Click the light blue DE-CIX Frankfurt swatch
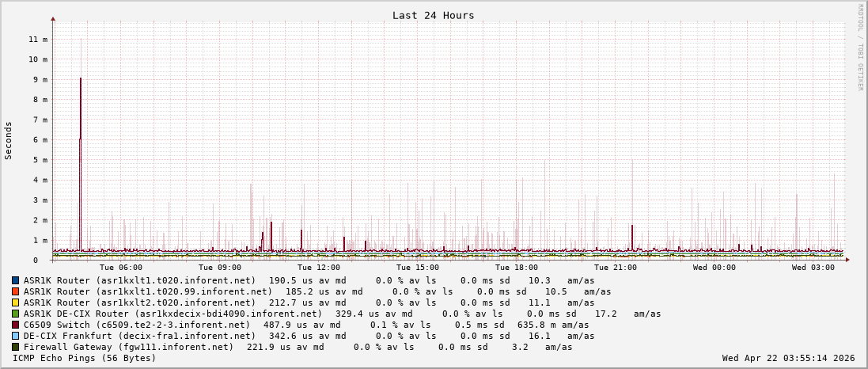Viewport: 868px width, 369px height. click(x=16, y=336)
